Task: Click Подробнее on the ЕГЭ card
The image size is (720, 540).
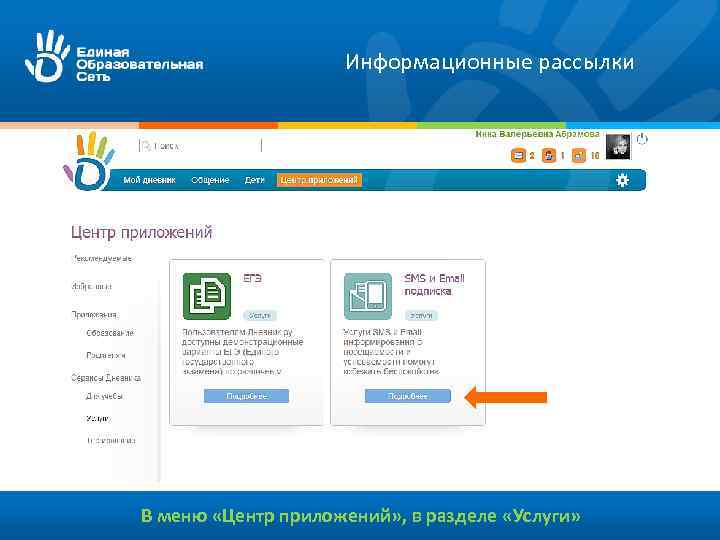Action: pos(247,396)
